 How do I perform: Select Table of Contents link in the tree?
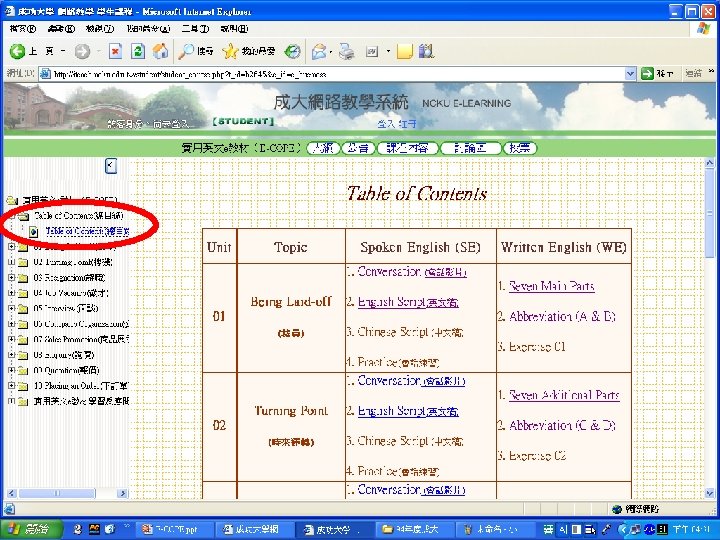(87, 231)
